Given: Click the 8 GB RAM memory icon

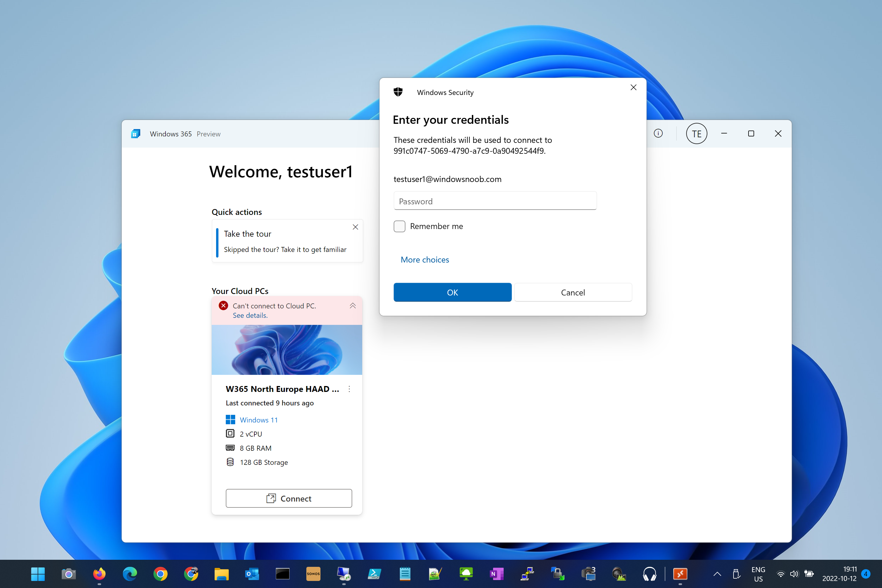Looking at the screenshot, I should [x=230, y=448].
